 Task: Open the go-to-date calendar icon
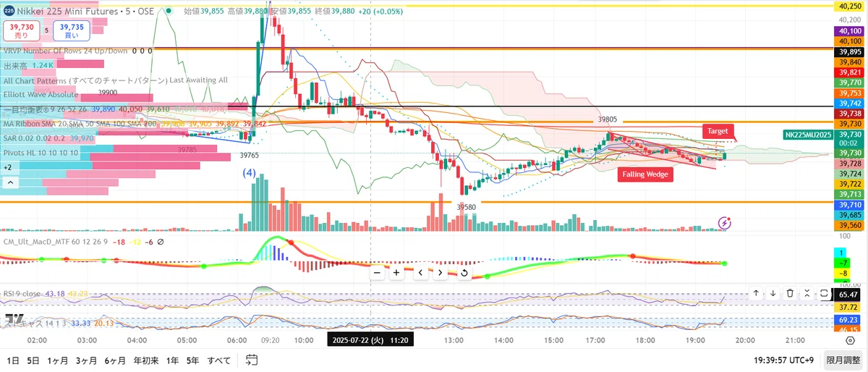coord(252,360)
